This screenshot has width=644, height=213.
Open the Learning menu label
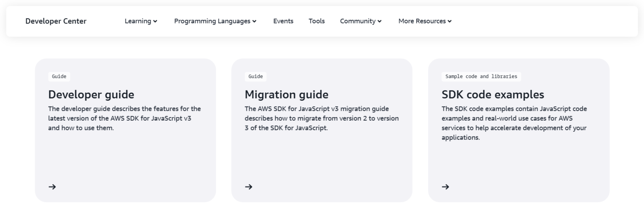click(x=137, y=21)
